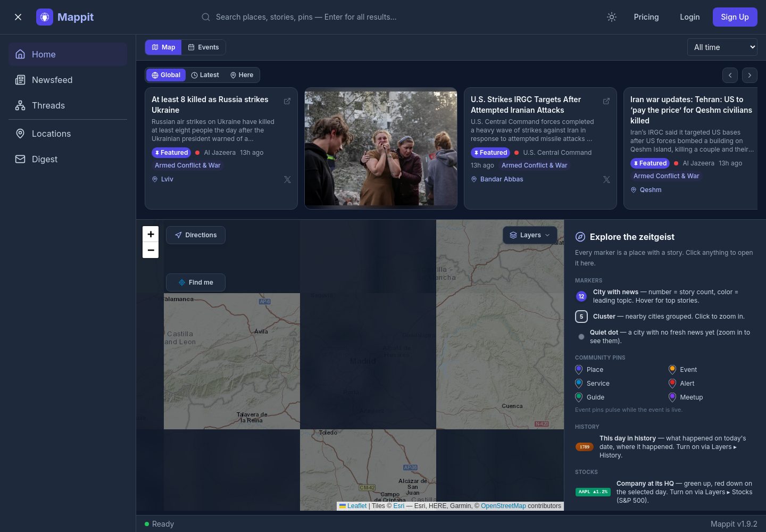Open the Qeshm location link

(646, 190)
